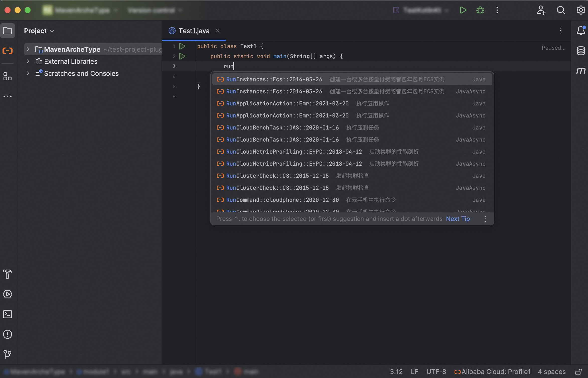Image resolution: width=588 pixels, height=378 pixels.
Task: Select the Test1.java editor tab
Action: (194, 31)
